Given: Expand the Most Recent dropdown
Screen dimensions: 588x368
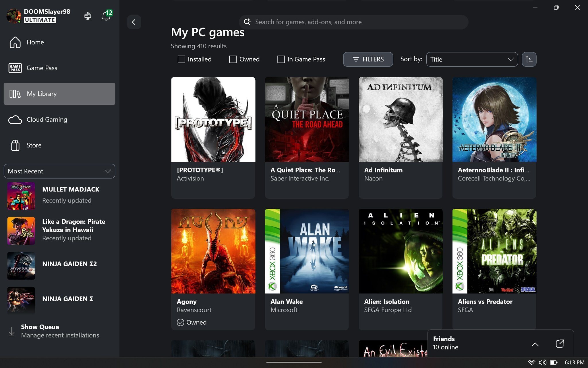Looking at the screenshot, I should point(59,171).
